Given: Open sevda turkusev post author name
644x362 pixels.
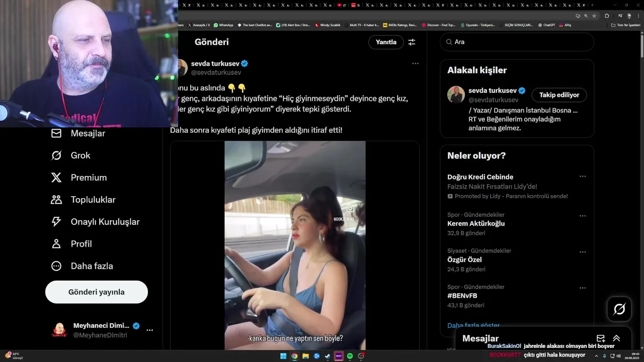Looking at the screenshot, I should click(x=215, y=63).
